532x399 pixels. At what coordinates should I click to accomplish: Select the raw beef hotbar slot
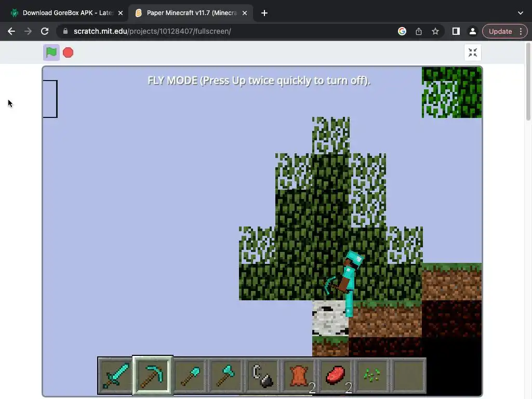(x=336, y=375)
